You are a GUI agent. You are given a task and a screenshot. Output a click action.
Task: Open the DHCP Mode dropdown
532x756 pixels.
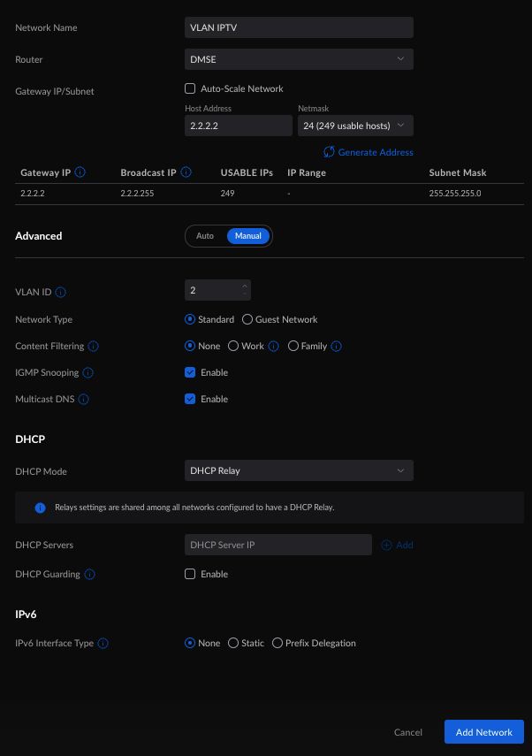(299, 470)
